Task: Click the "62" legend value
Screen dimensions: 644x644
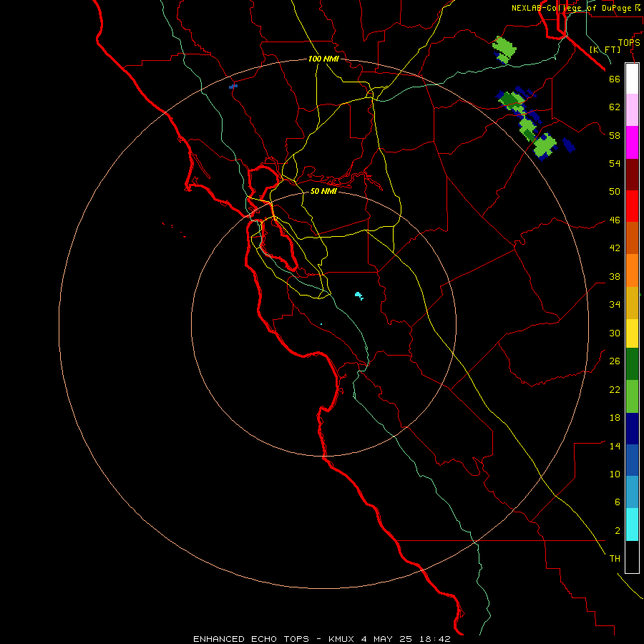Action: coord(615,107)
